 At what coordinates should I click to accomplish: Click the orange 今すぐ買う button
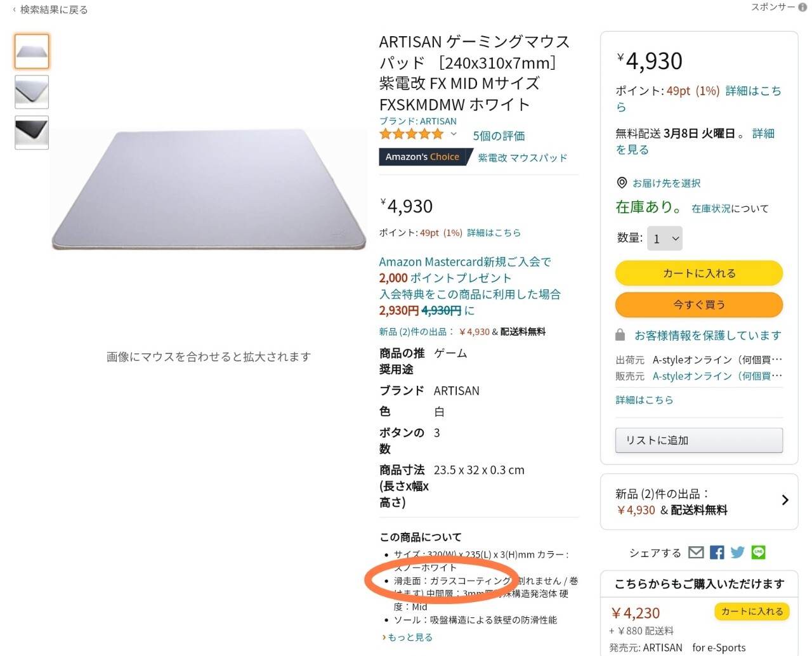[698, 305]
